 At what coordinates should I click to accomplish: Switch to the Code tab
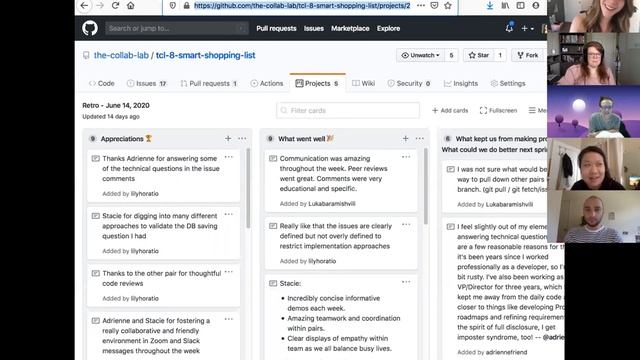click(x=102, y=83)
